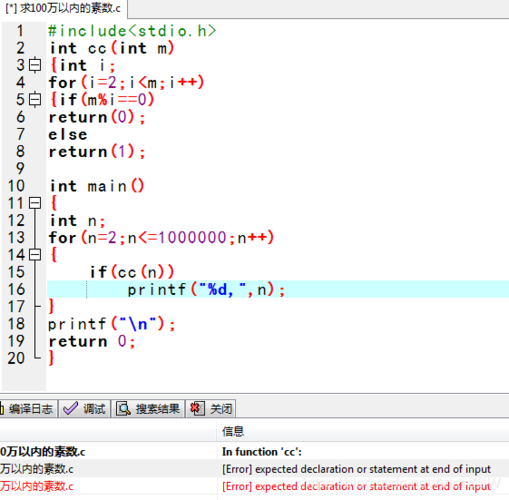Collapse the fold marker on line 5

pyautogui.click(x=35, y=99)
